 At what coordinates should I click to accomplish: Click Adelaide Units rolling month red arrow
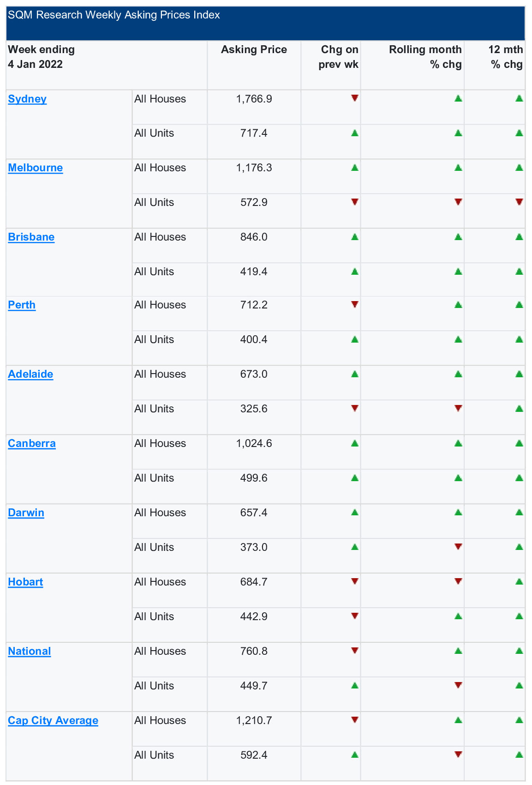(x=458, y=408)
